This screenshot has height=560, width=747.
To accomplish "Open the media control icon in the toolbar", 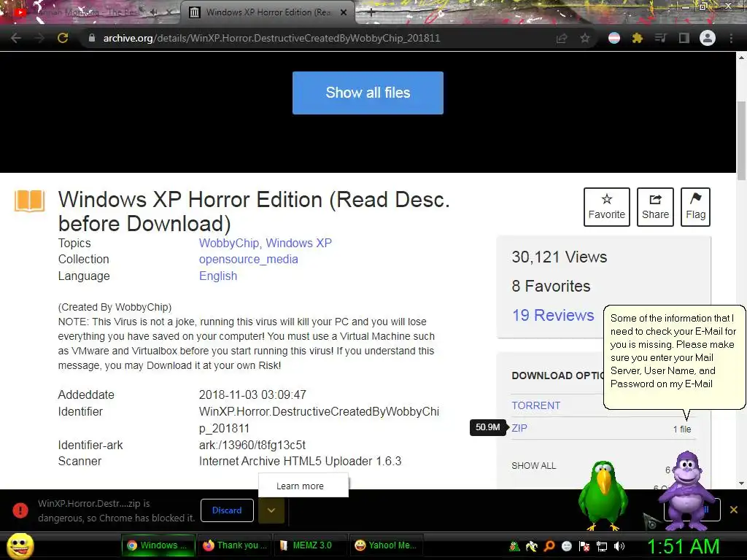I will [660, 38].
